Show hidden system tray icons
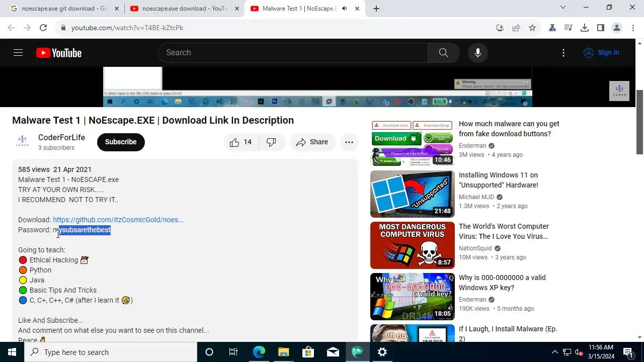The image size is (644, 362). [555, 352]
